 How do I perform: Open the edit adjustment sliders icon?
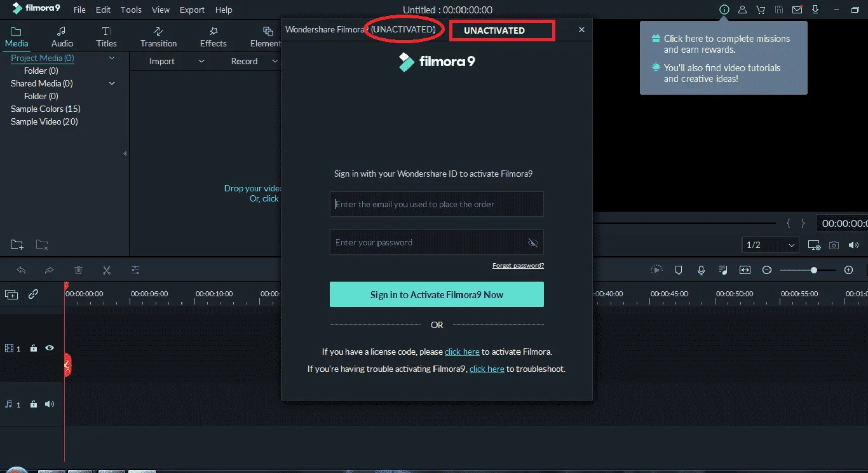[x=135, y=270]
